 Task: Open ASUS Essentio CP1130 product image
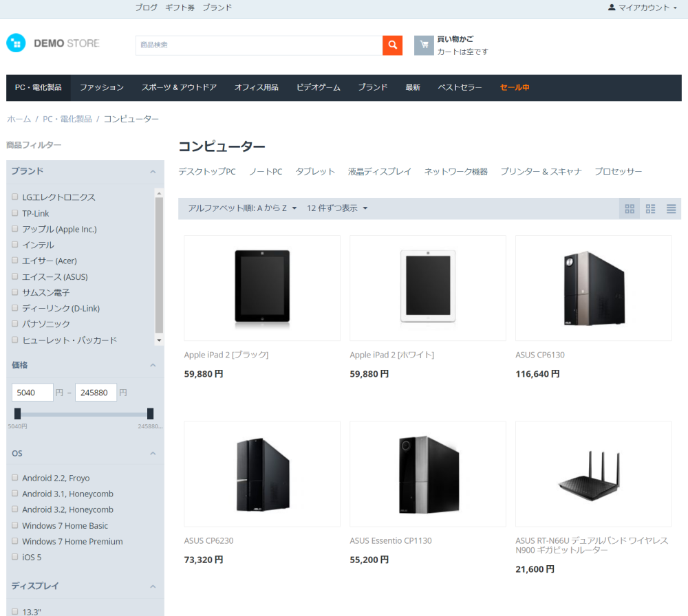[428, 474]
